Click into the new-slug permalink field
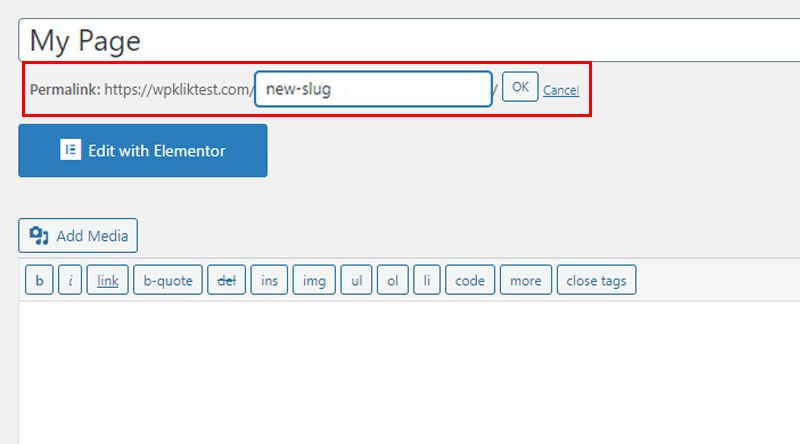Viewport: 800px width, 444px height. pyautogui.click(x=373, y=89)
